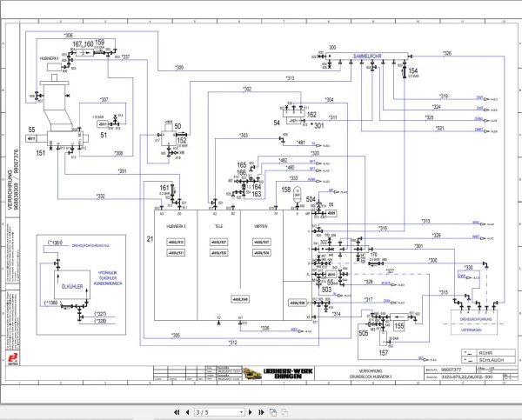
Task: Click line label *332
Action: click(101, 197)
